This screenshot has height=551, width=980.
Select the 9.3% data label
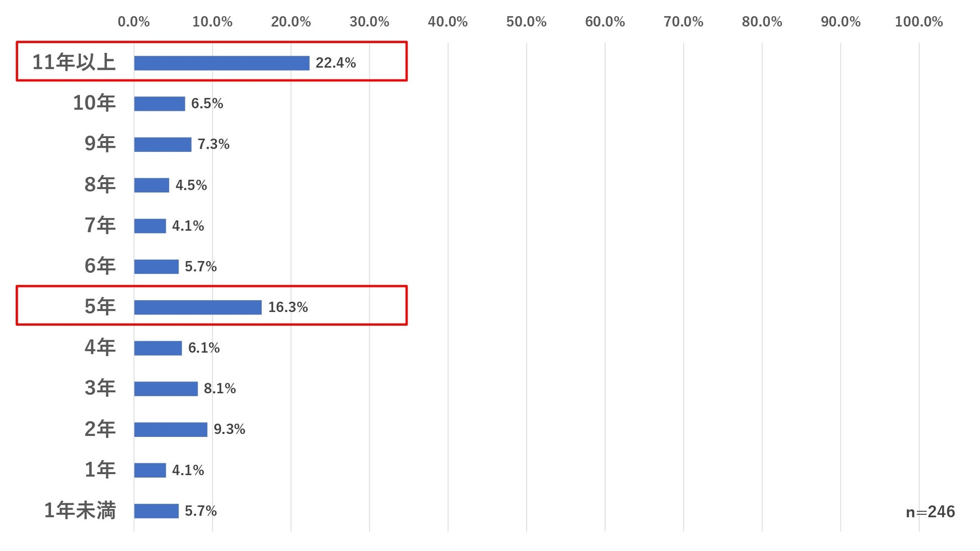pos(229,429)
